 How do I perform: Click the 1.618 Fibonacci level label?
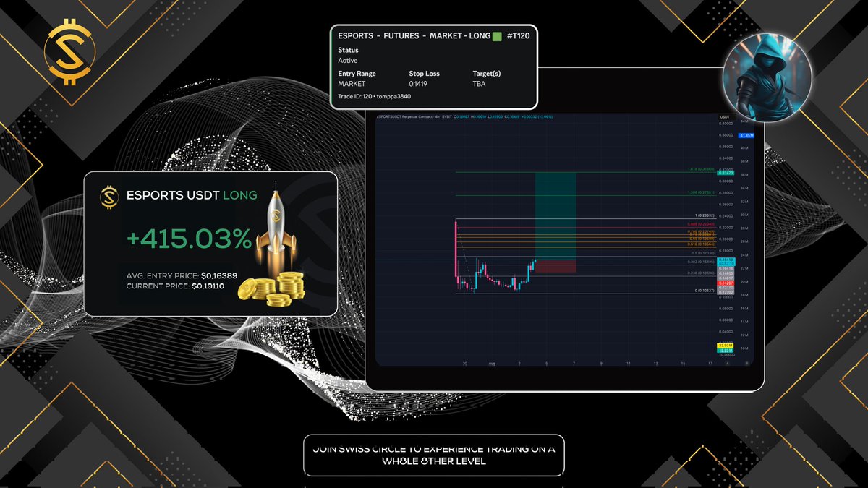click(x=701, y=169)
